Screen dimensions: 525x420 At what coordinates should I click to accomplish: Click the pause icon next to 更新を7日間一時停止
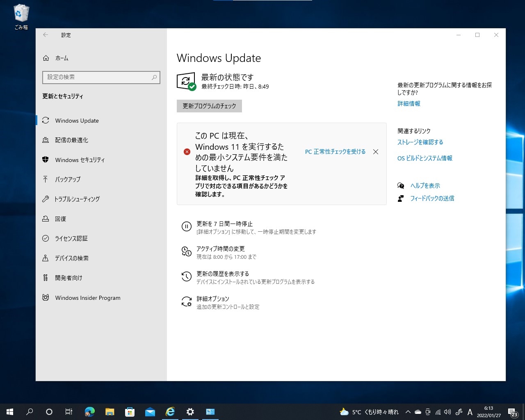pyautogui.click(x=187, y=226)
